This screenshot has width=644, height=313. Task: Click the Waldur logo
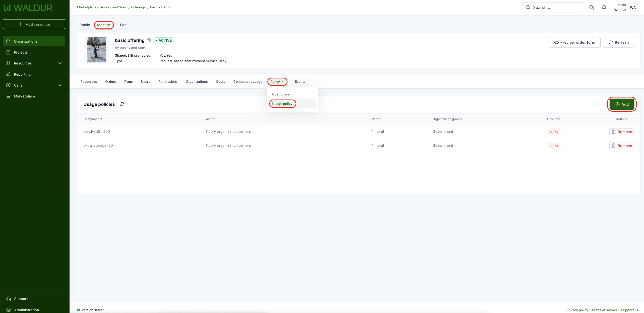pyautogui.click(x=28, y=8)
